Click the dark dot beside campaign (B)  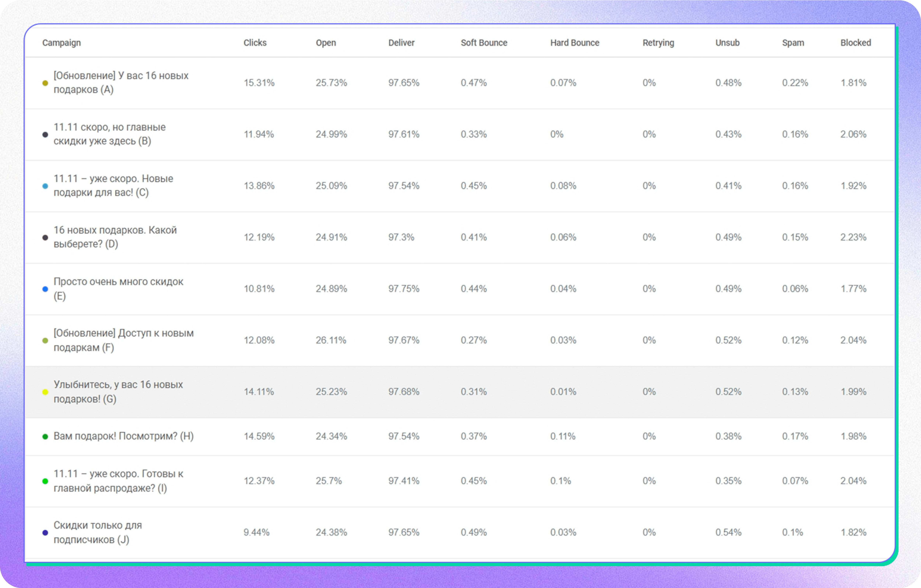pyautogui.click(x=45, y=135)
